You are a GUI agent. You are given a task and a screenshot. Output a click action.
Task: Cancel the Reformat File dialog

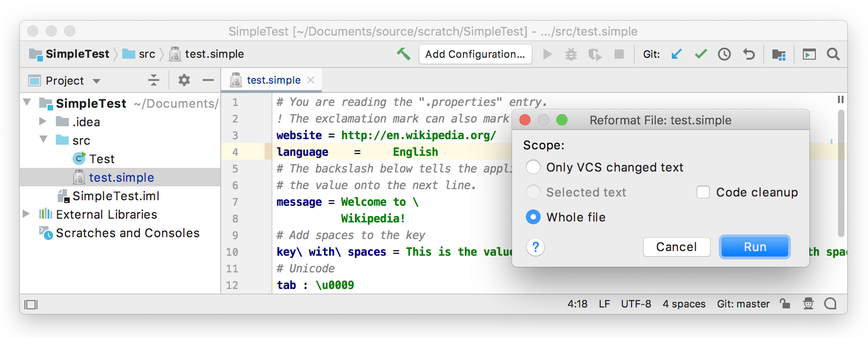pyautogui.click(x=676, y=247)
